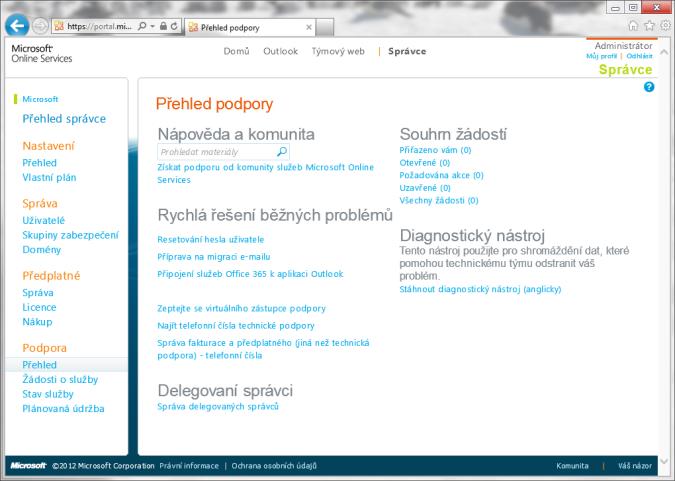Refresh the page with reload icon
Image resolution: width=675 pixels, height=481 pixels.
(174, 26)
